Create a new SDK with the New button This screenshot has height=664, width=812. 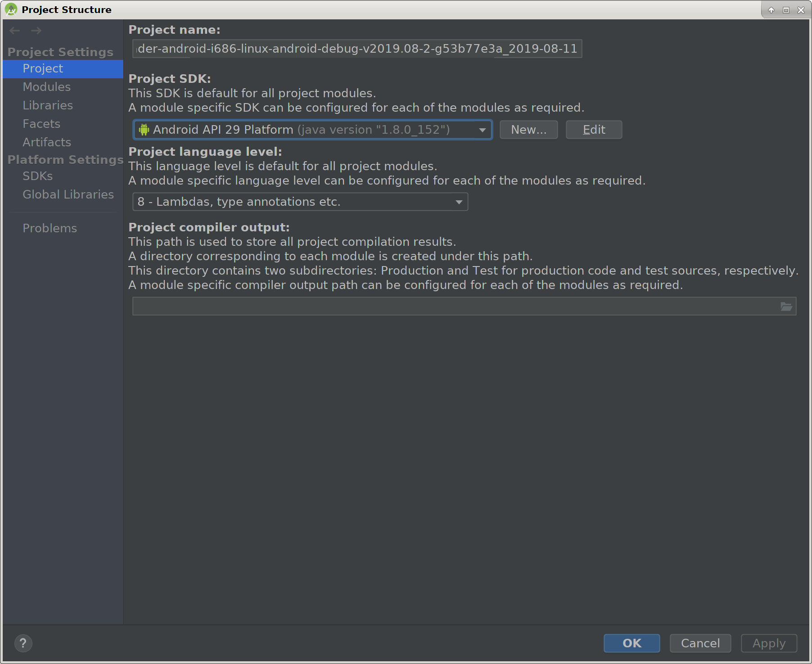click(x=528, y=130)
